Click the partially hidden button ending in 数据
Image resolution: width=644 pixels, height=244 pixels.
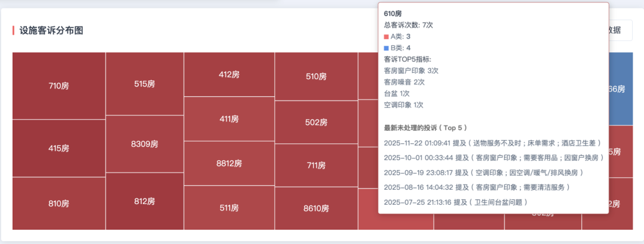[621, 30]
